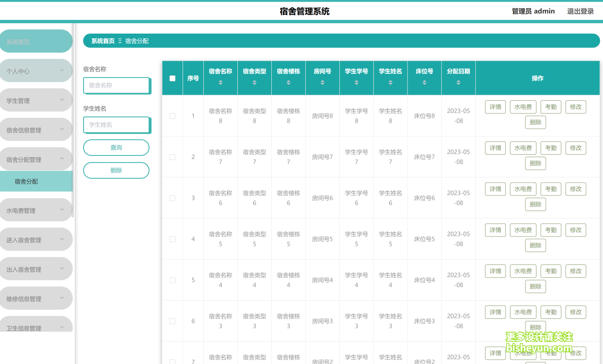Click the 宿舍名称 search input field
This screenshot has width=603, height=364.
point(116,85)
